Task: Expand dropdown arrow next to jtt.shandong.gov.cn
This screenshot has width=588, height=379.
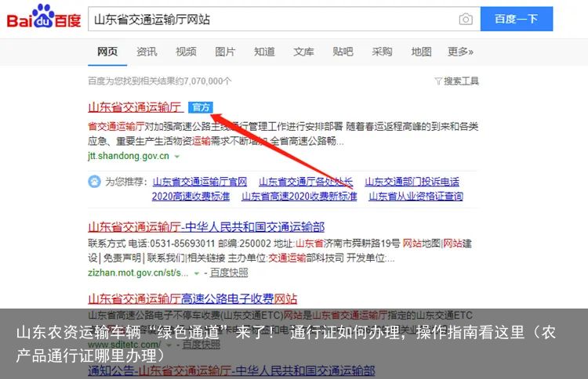Action: 177,157
